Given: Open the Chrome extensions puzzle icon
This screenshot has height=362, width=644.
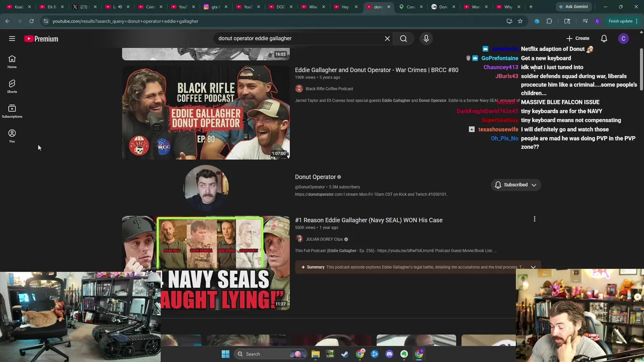Looking at the screenshot, I should [x=549, y=21].
